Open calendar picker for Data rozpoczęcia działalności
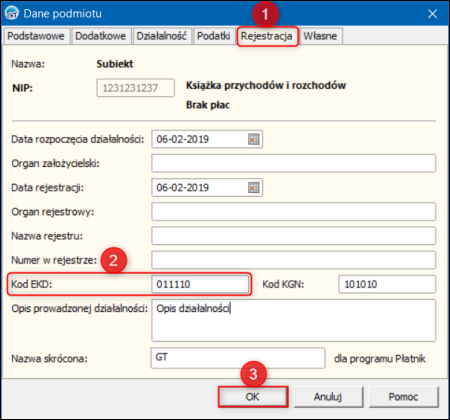This screenshot has width=450, height=420. [x=254, y=139]
